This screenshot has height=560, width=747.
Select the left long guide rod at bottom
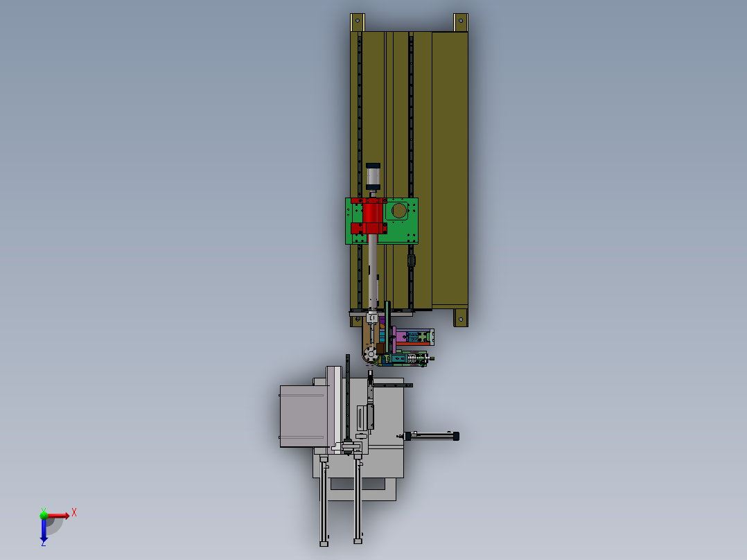pyautogui.click(x=324, y=500)
